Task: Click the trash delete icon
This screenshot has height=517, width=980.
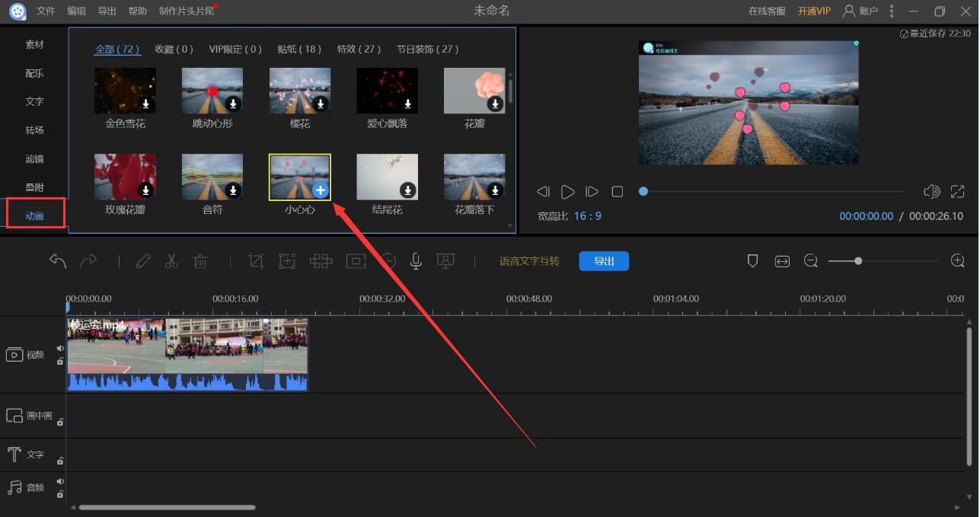Action: coord(200,261)
